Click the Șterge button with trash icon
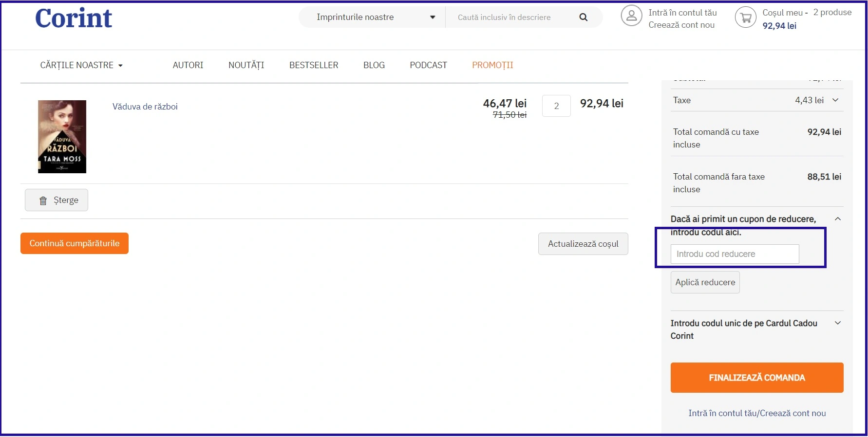The image size is (868, 437). (57, 200)
